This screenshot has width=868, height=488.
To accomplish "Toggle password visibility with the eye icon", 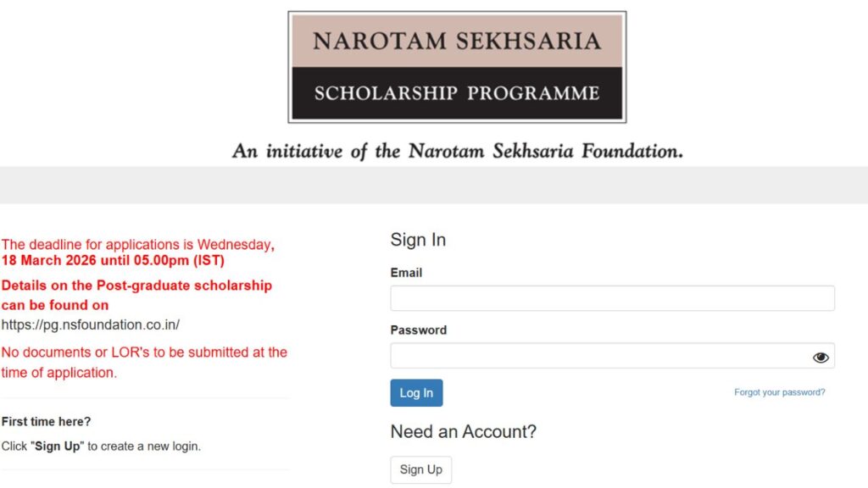I will tap(820, 357).
